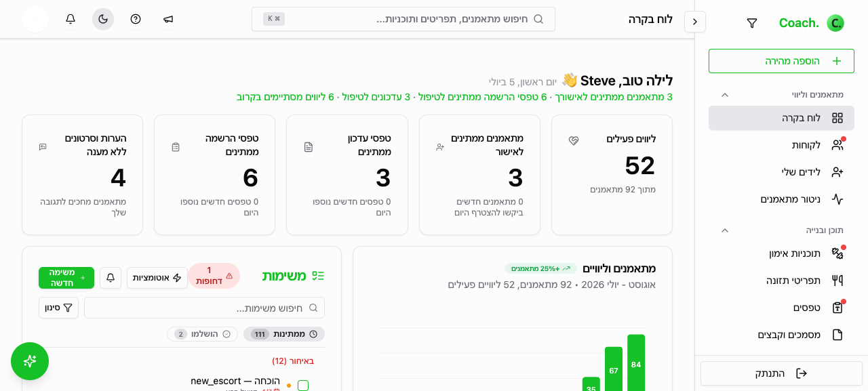Click the ניטור מתאמנים pulse icon
Viewport: 868px width, 391px height.
837,199
